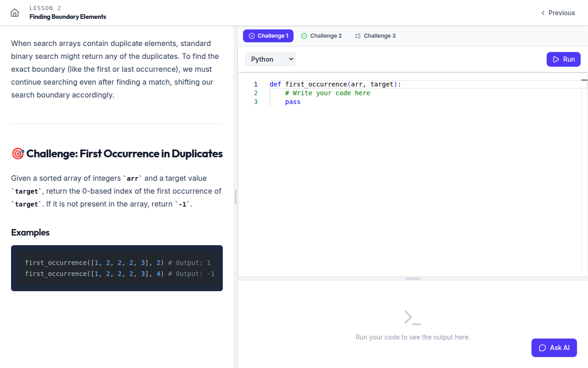The height and width of the screenshot is (368, 588).
Task: Click the second example line with Output: -1
Action: tap(120, 274)
